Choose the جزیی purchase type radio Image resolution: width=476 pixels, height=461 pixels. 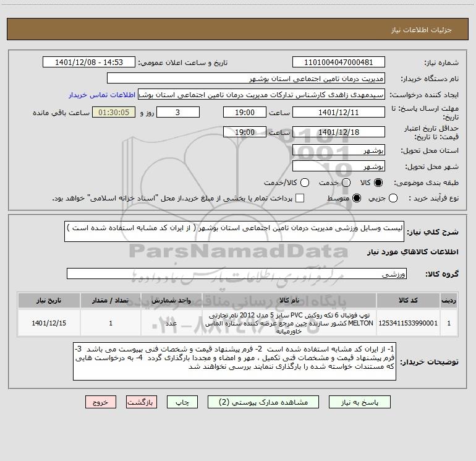[x=393, y=198]
